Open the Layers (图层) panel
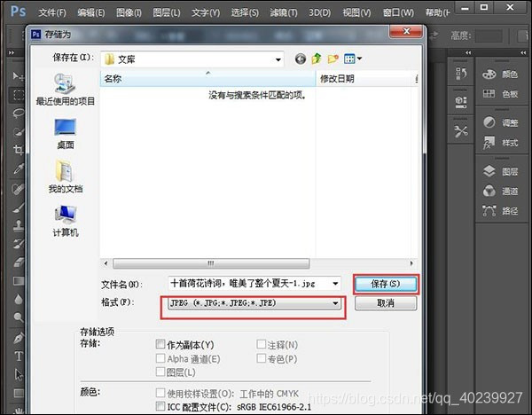This screenshot has height=415, width=532. (x=501, y=171)
